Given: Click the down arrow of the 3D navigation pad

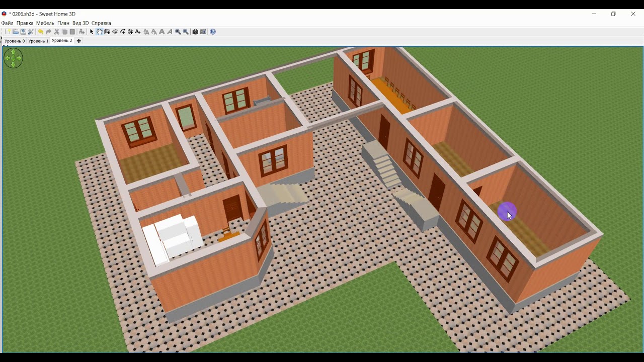Looking at the screenshot, I should coord(13,64).
